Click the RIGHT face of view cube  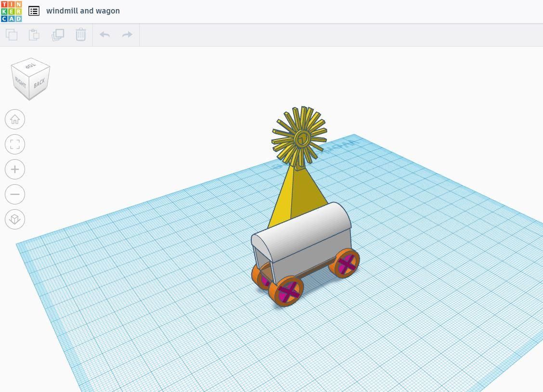[20, 82]
